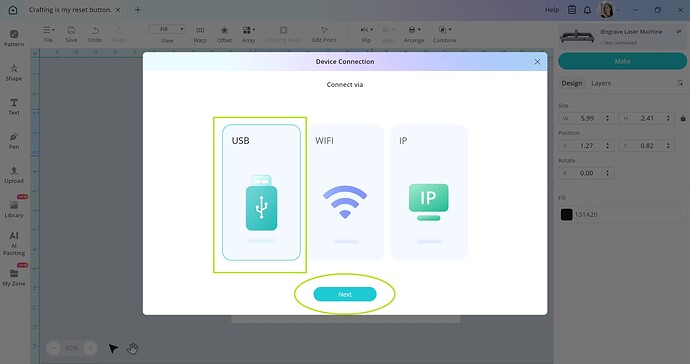Zoom out the canvas
690x364 pixels.
click(53, 348)
